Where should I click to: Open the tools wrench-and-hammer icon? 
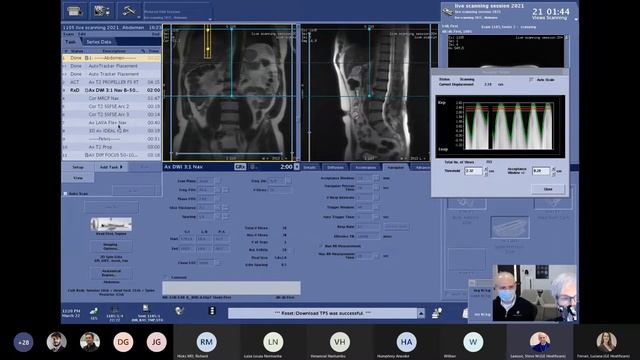(x=129, y=11)
